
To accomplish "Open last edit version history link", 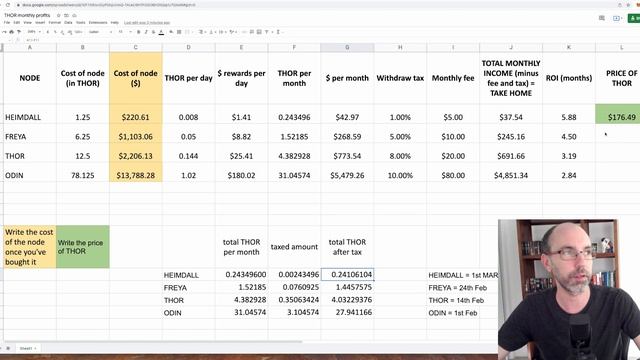I will pyautogui.click(x=147, y=22).
